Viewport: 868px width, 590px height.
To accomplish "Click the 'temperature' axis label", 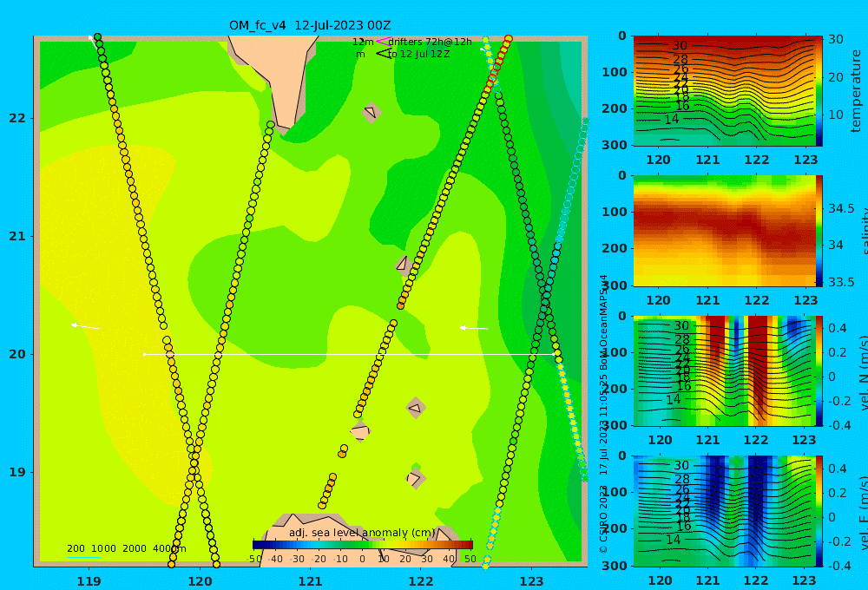I will point(856,91).
